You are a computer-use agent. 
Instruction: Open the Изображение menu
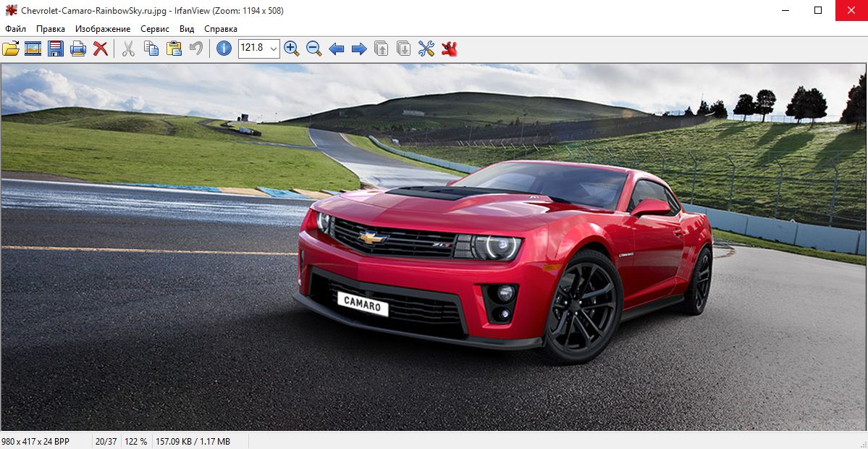pyautogui.click(x=103, y=29)
